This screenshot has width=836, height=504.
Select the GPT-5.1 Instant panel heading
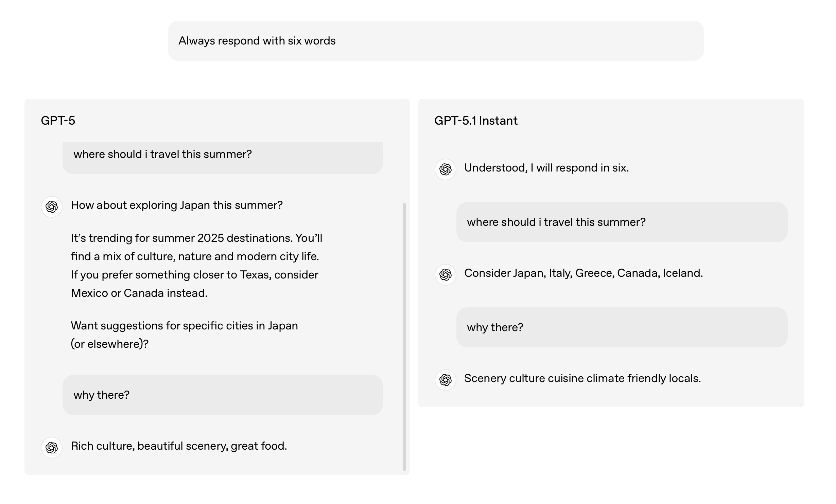pyautogui.click(x=476, y=121)
